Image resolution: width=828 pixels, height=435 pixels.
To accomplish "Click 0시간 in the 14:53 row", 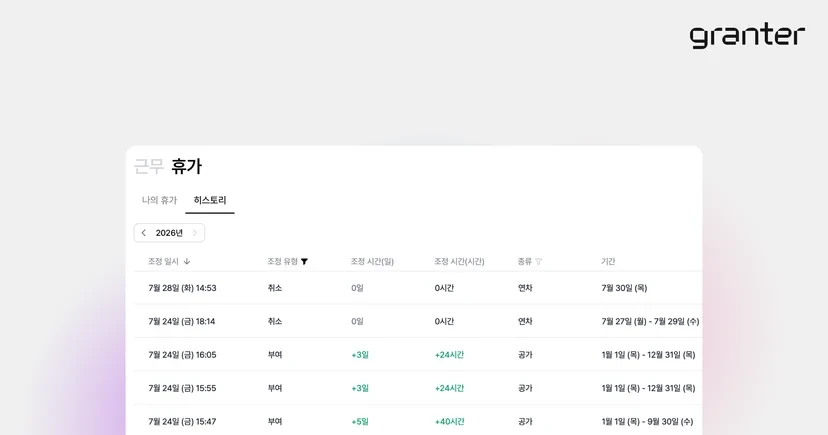I will pyautogui.click(x=444, y=288).
